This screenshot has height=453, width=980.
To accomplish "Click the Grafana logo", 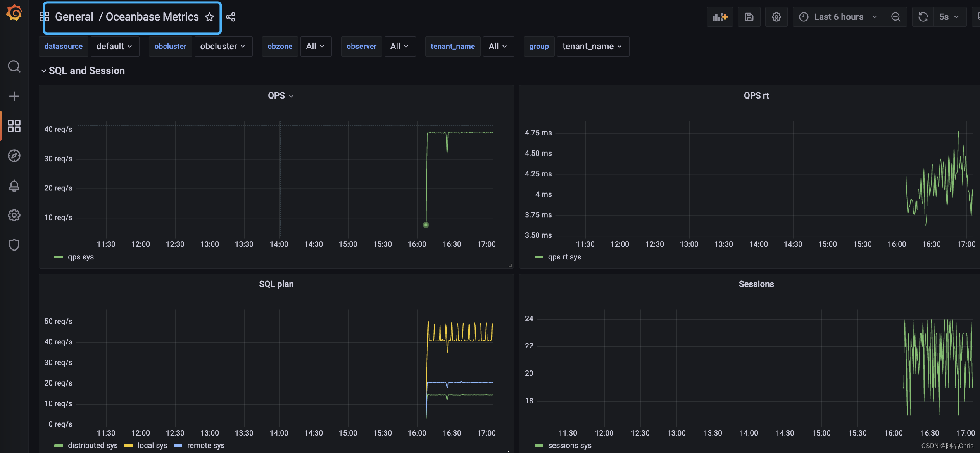I will click(x=14, y=13).
